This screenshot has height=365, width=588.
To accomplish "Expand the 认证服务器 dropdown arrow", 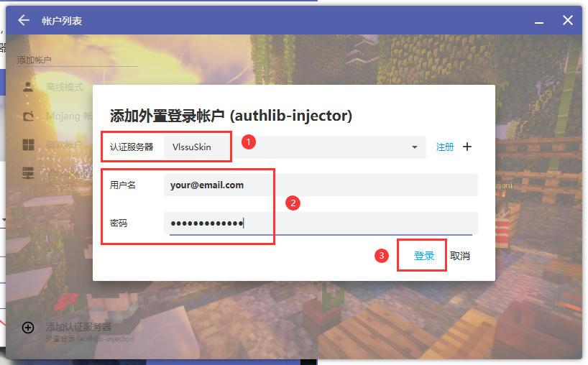I will [x=415, y=147].
